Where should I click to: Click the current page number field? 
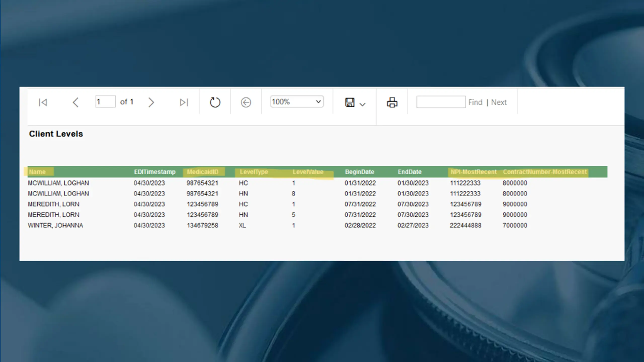(x=105, y=102)
